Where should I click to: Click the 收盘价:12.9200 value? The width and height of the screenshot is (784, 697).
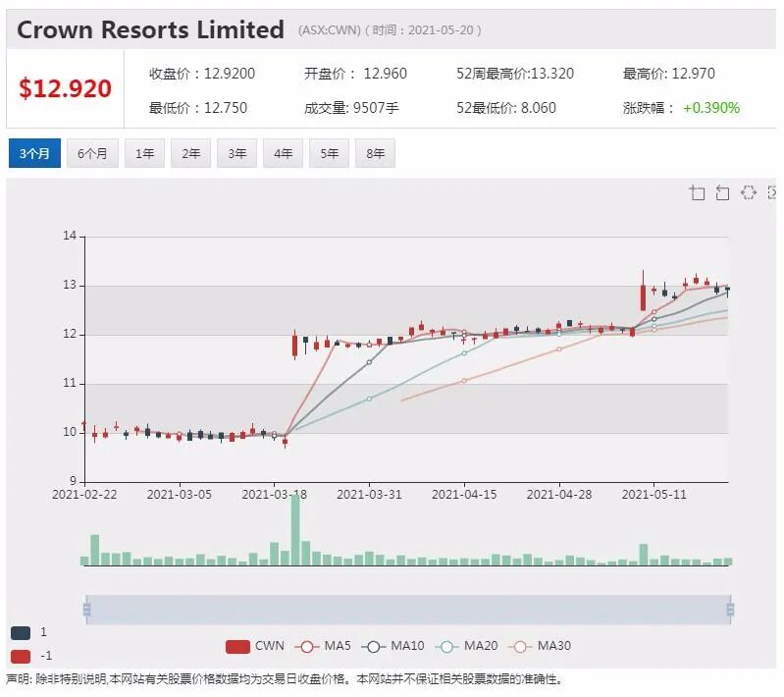(x=202, y=74)
